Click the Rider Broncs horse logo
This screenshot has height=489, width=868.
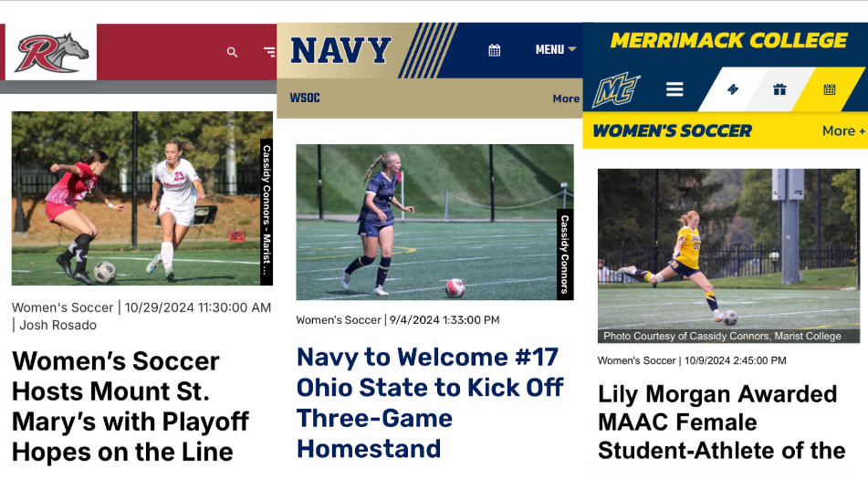point(51,51)
